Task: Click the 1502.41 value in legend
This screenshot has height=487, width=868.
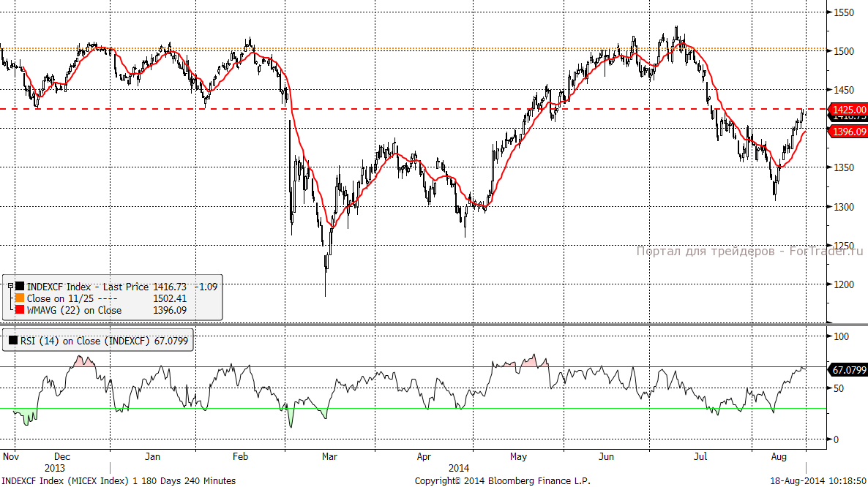Action: click(170, 298)
